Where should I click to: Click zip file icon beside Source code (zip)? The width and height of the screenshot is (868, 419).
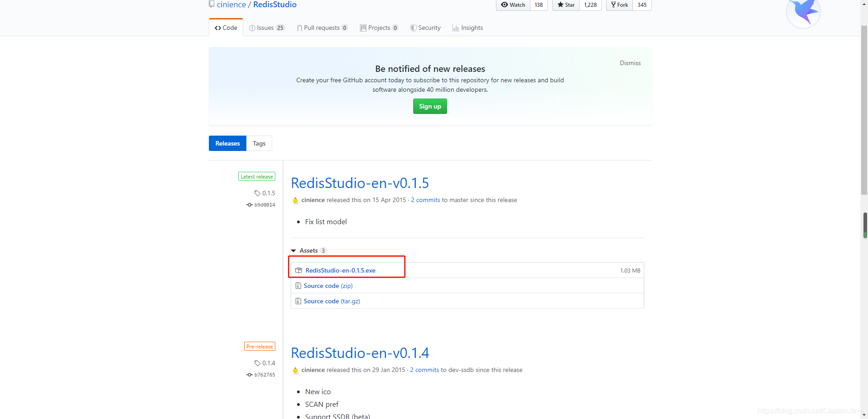(x=298, y=286)
